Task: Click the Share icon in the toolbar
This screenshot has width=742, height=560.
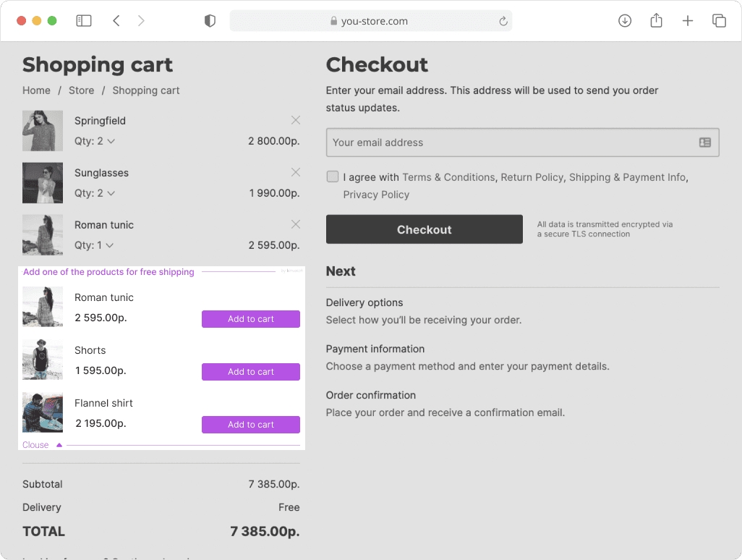Action: pos(656,21)
